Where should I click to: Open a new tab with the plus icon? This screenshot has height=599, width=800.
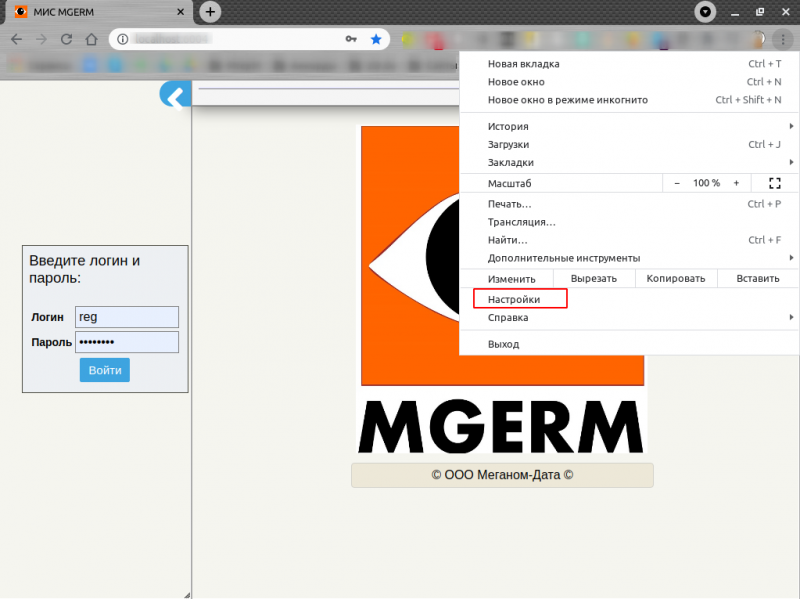click(210, 12)
